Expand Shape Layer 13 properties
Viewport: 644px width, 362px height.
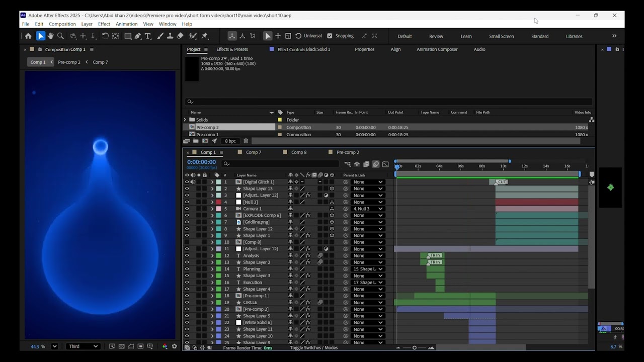click(212, 189)
